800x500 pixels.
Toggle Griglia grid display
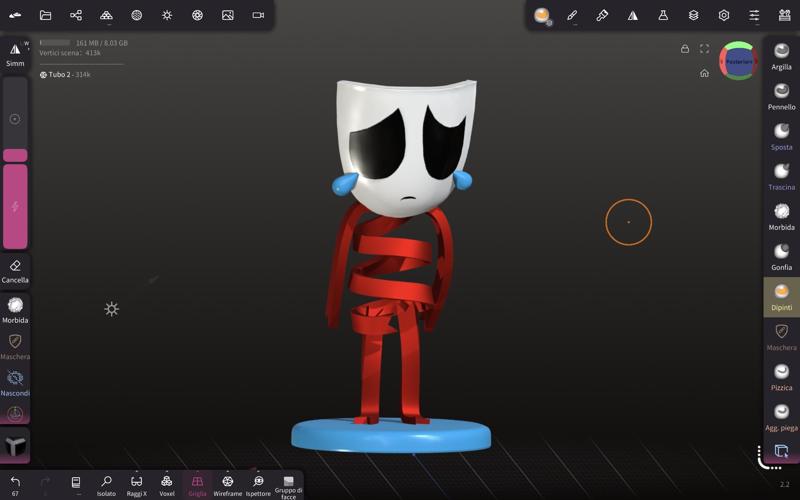click(x=197, y=485)
